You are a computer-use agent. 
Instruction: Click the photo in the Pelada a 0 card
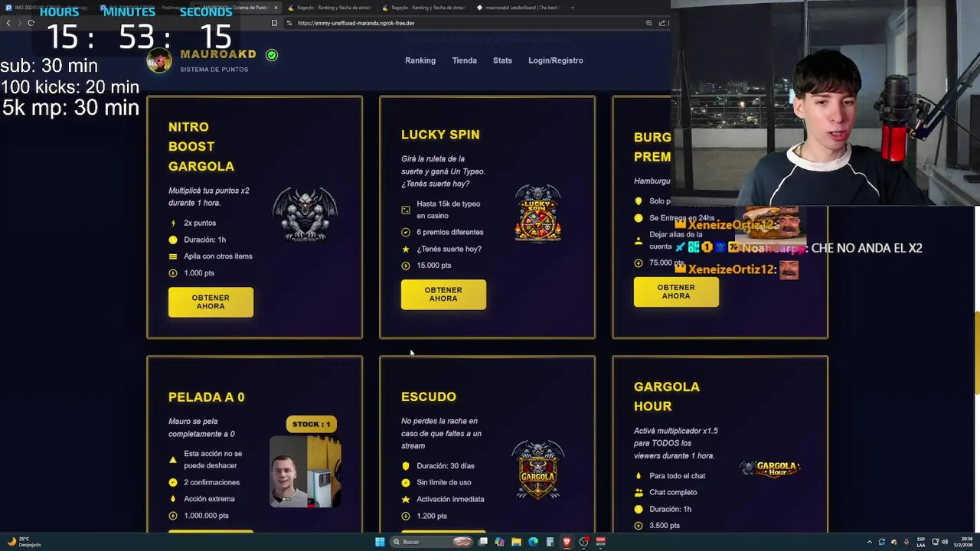coord(305,472)
